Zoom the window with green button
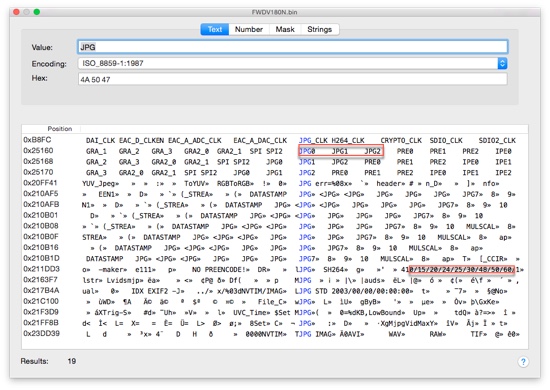Screen dimensions: 550x390 point(36,12)
